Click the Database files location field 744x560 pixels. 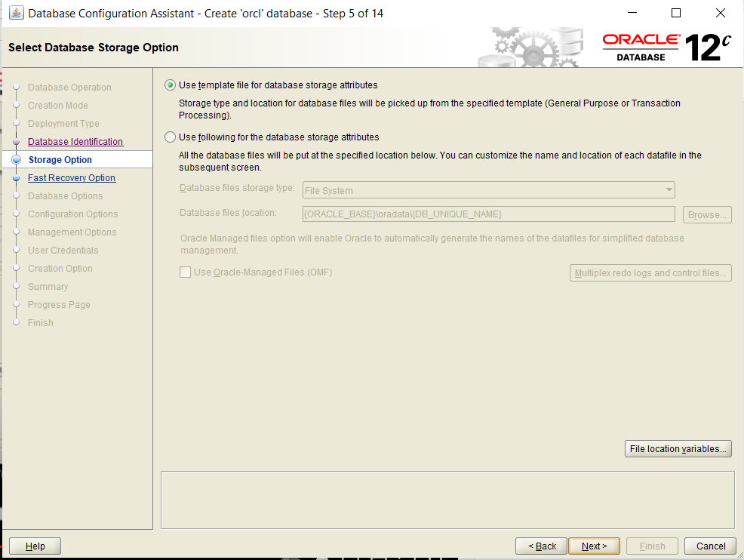pyautogui.click(x=489, y=214)
